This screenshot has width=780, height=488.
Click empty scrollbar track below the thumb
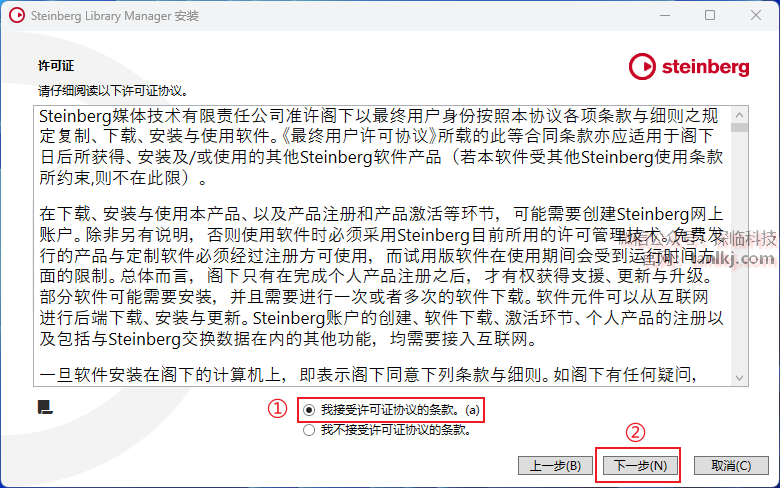coord(739,251)
